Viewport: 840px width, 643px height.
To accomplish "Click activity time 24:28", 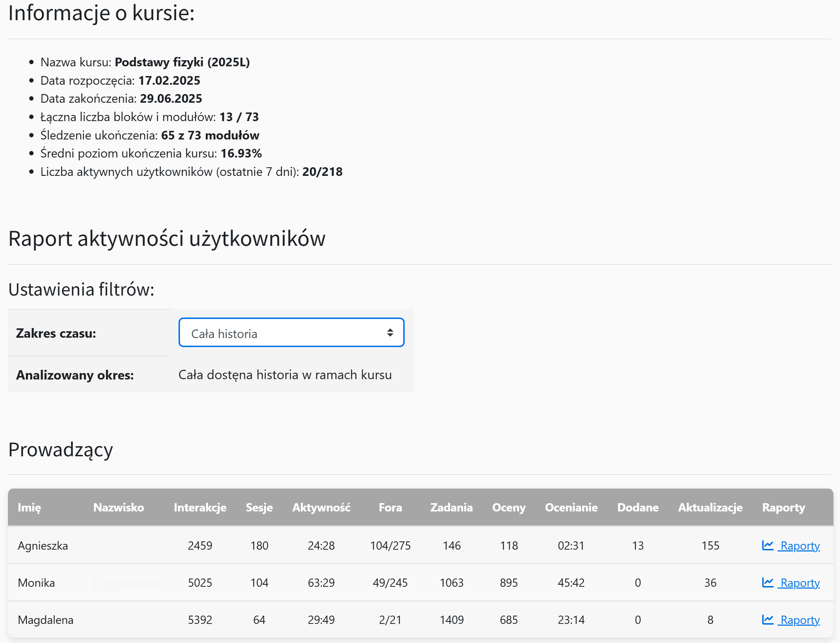I will coord(321,546).
